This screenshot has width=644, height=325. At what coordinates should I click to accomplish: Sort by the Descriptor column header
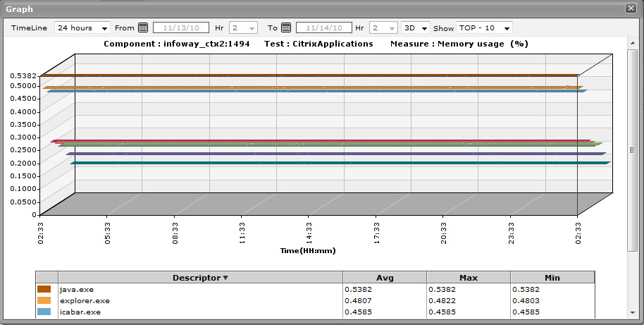pyautogui.click(x=200, y=278)
